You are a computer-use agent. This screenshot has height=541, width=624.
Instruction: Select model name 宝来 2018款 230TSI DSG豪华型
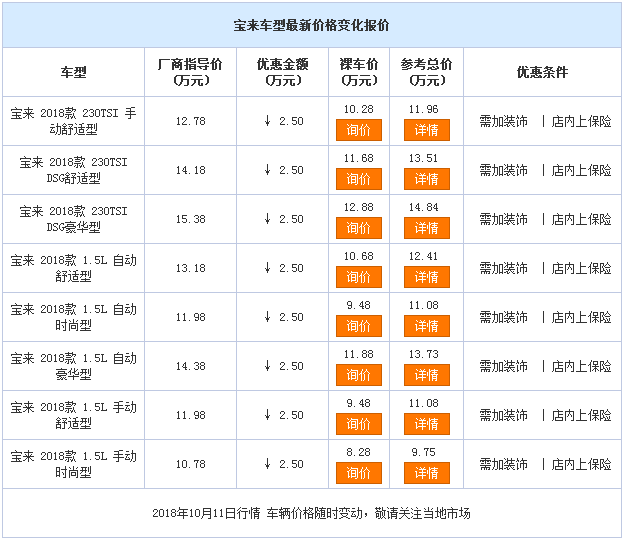coord(73,219)
